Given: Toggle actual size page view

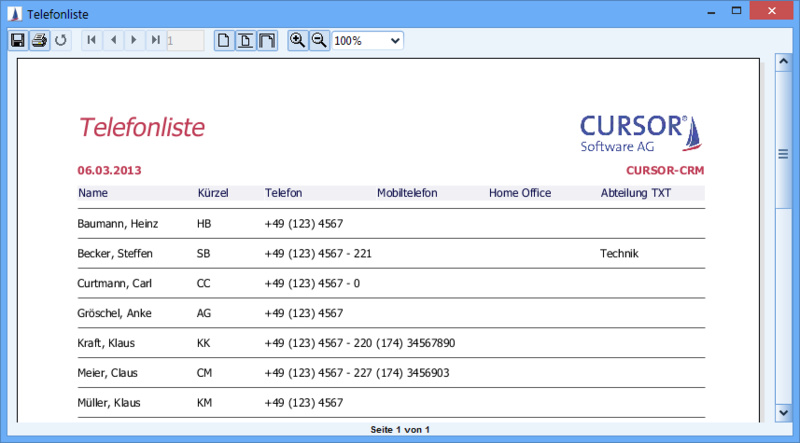Looking at the screenshot, I should point(224,41).
